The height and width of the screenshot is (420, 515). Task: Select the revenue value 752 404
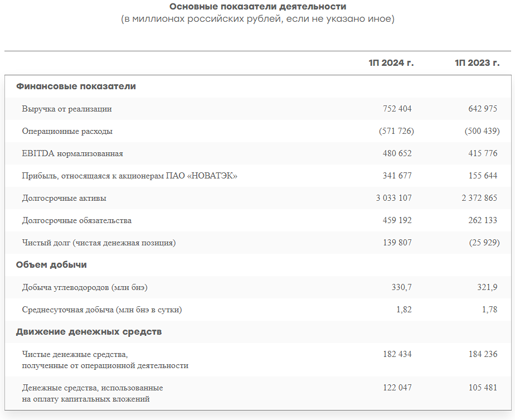397,109
